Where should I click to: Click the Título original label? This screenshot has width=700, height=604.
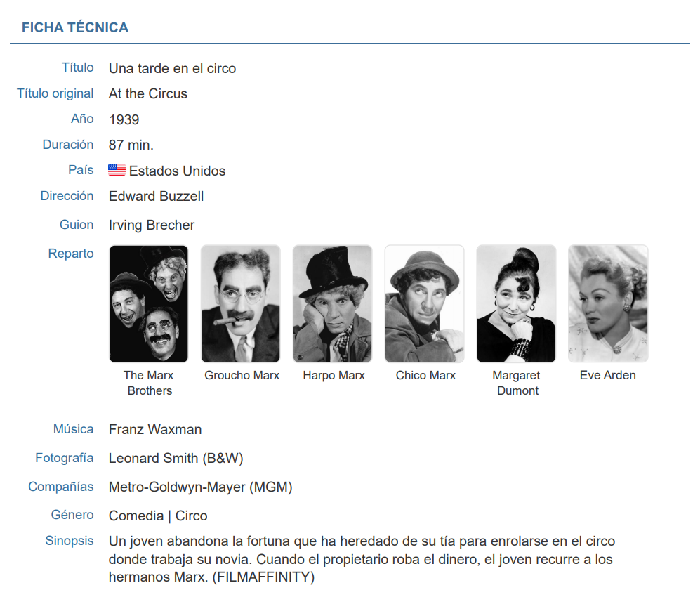(55, 93)
